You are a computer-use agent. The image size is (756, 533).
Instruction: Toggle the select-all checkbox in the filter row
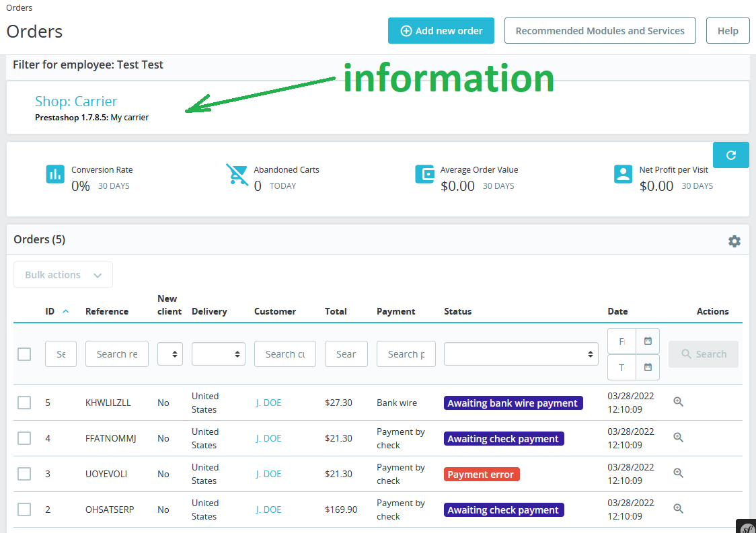point(24,354)
